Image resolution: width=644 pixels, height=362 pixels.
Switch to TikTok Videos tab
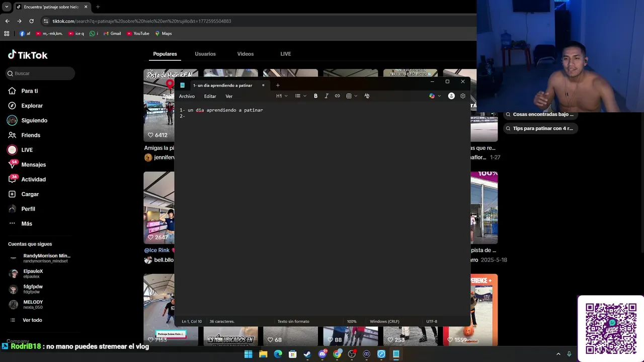246,54
